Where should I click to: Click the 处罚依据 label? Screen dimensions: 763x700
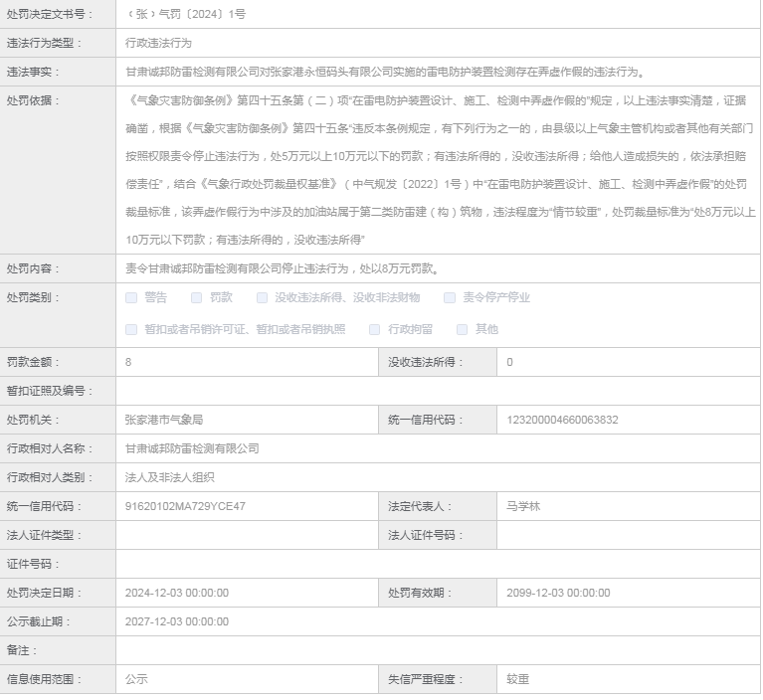click(33, 100)
